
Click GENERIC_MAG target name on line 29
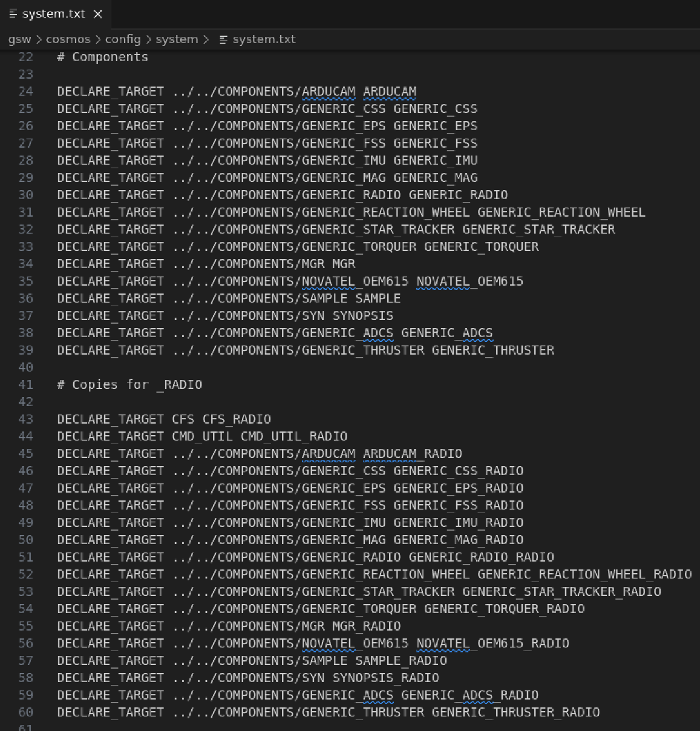click(436, 178)
